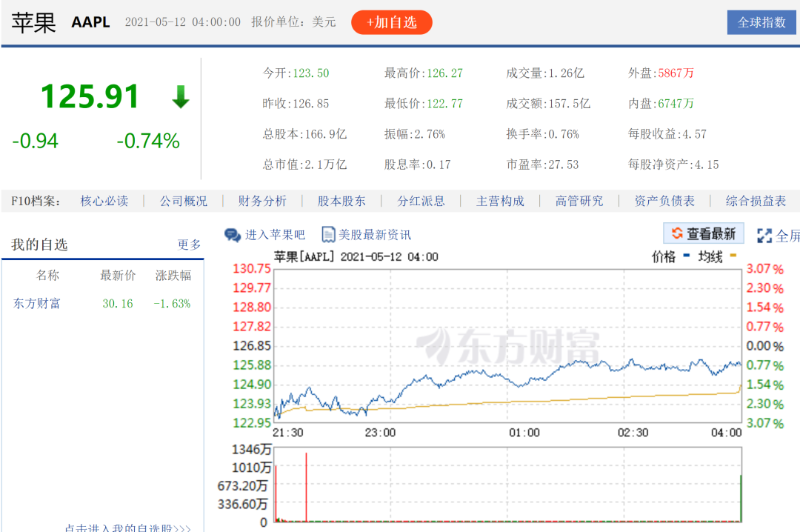800x532 pixels.
Task: Show the 资产负债表 tab
Action: click(664, 201)
